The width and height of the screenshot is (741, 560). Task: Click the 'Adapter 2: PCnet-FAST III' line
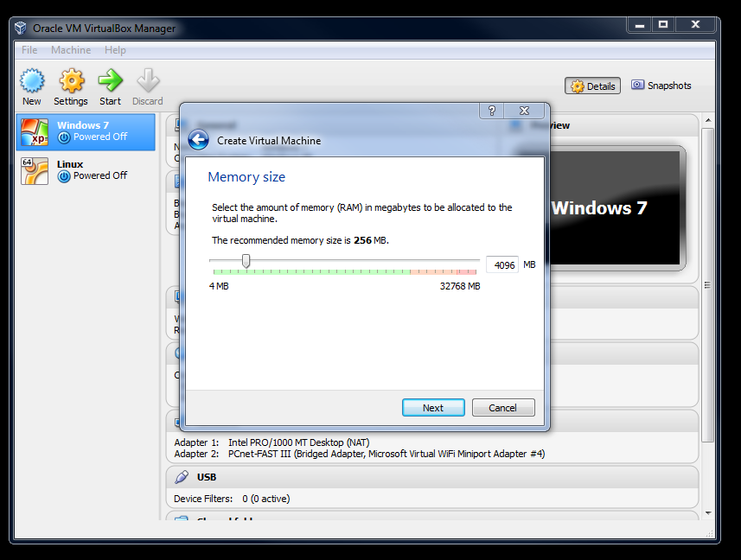click(x=359, y=454)
